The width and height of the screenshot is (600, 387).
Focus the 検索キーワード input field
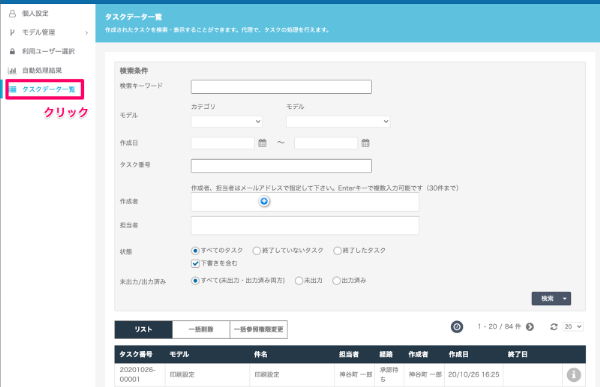(x=281, y=87)
